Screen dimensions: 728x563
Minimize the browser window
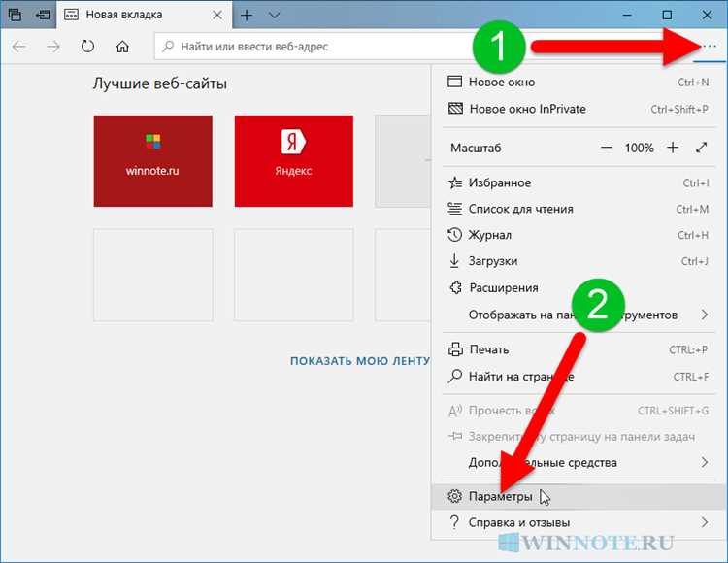pos(627,16)
